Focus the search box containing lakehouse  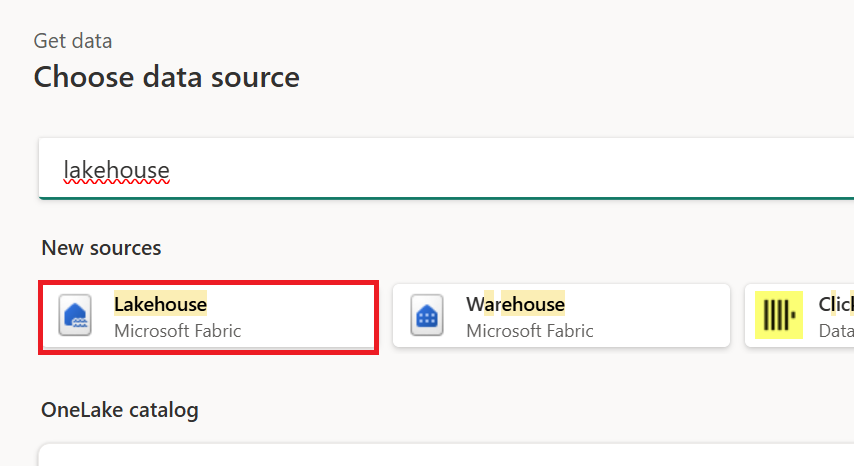(x=446, y=169)
